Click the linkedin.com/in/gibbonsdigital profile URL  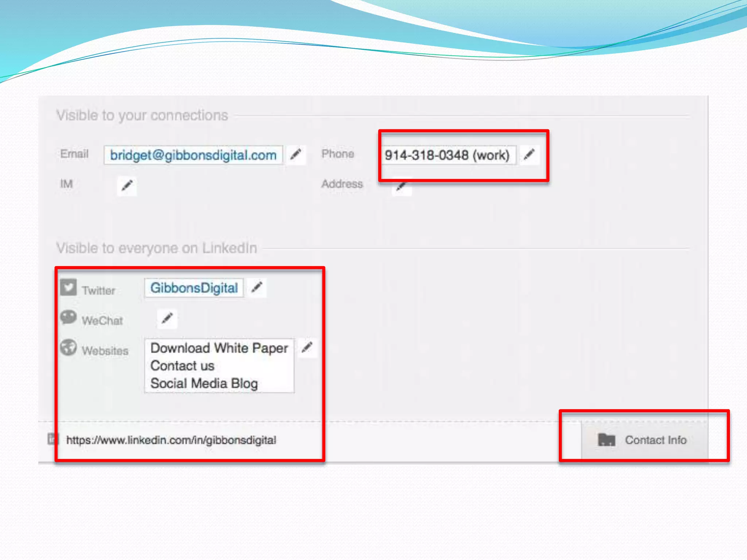[x=171, y=440]
